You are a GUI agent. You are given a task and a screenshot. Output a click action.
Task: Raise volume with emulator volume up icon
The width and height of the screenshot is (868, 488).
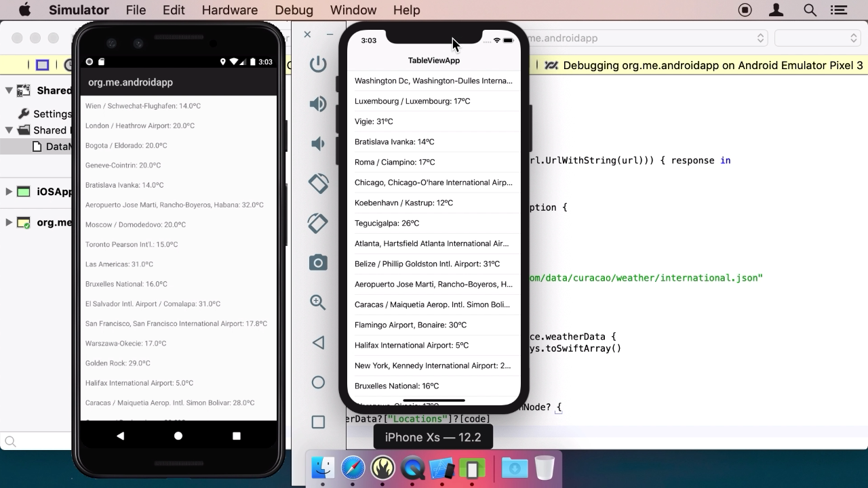318,104
